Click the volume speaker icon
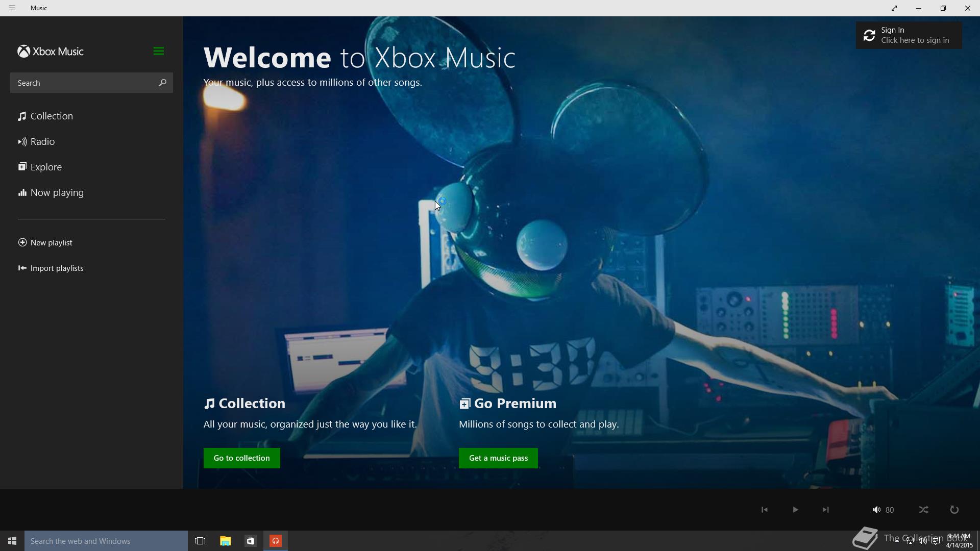The image size is (980, 551). [876, 510]
